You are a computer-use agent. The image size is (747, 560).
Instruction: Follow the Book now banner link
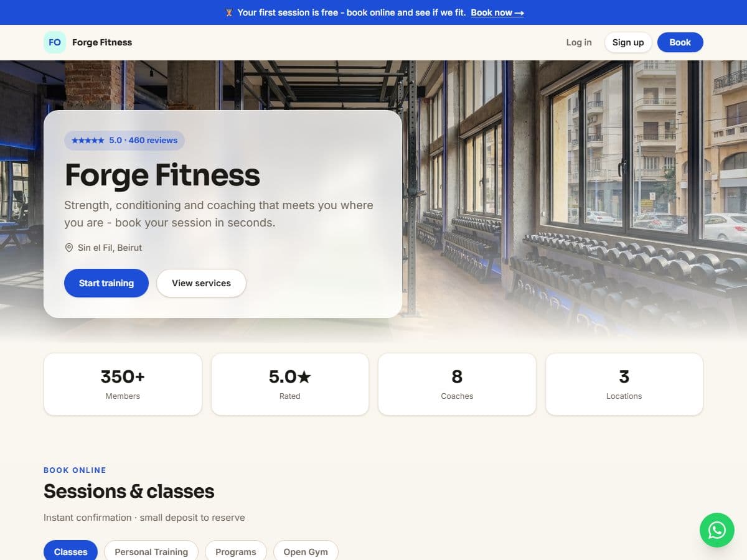coord(497,12)
